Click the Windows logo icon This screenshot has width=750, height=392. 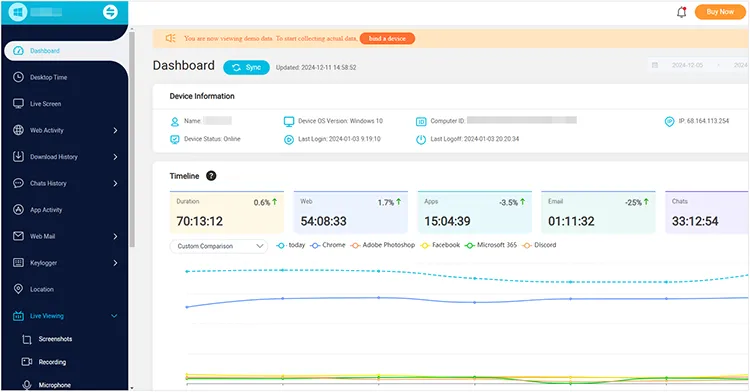pos(18,12)
